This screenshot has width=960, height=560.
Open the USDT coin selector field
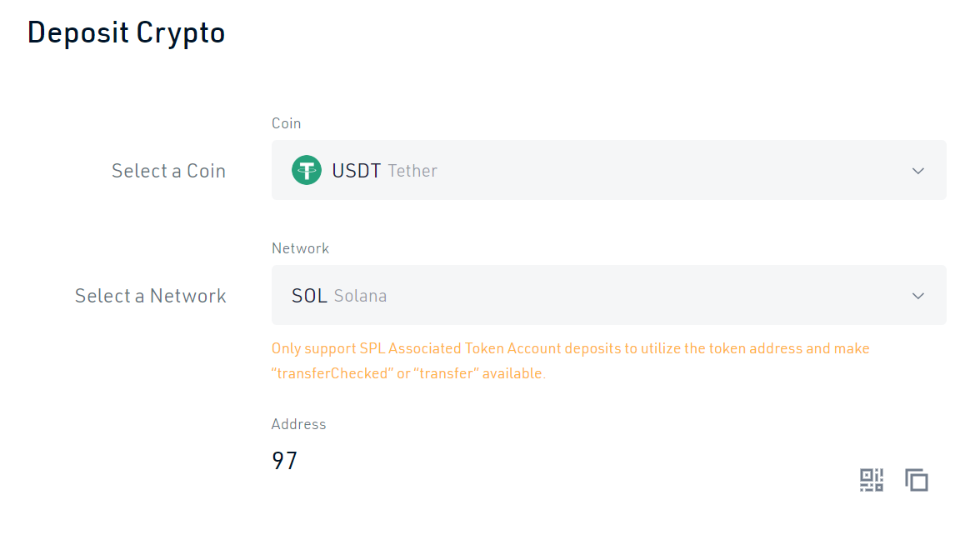click(x=608, y=170)
